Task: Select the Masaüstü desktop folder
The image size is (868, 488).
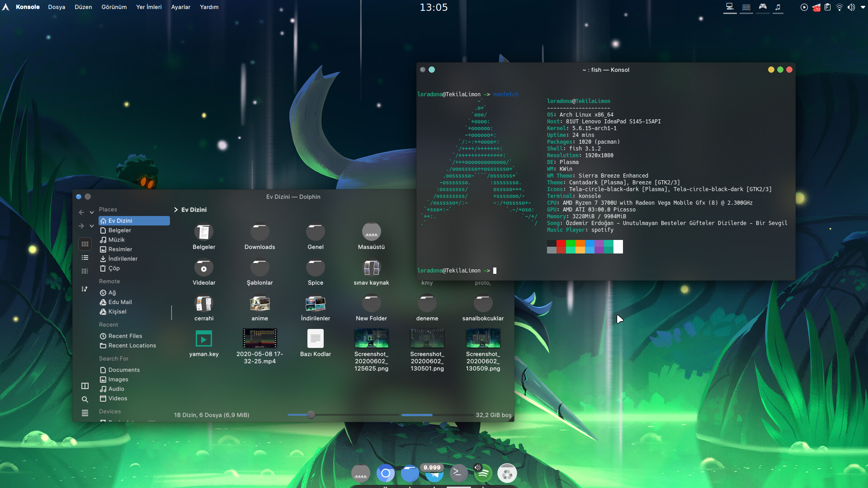Action: (x=371, y=232)
